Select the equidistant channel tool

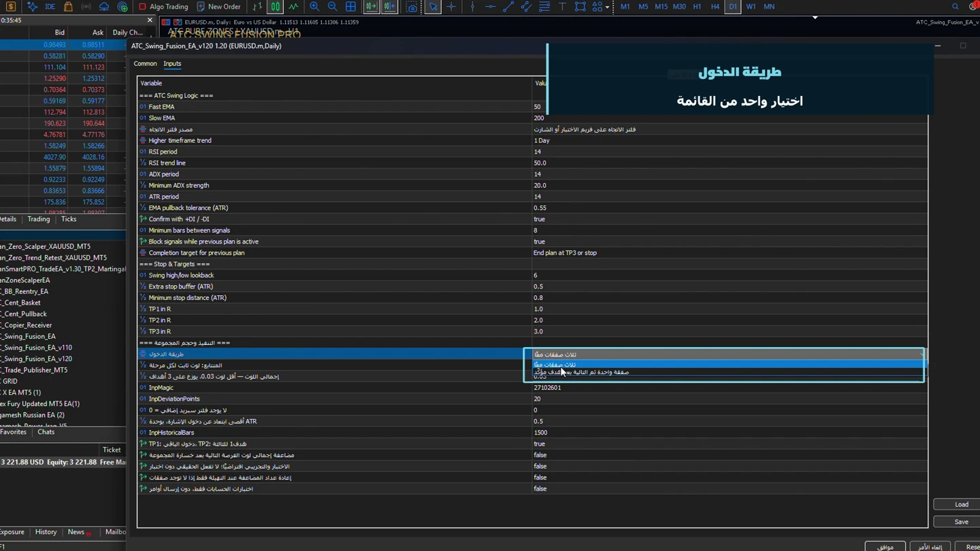[x=526, y=7]
